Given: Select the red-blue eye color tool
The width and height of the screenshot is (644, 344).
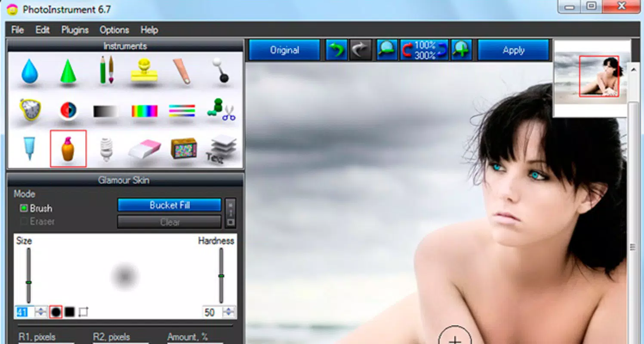Looking at the screenshot, I should [x=68, y=111].
